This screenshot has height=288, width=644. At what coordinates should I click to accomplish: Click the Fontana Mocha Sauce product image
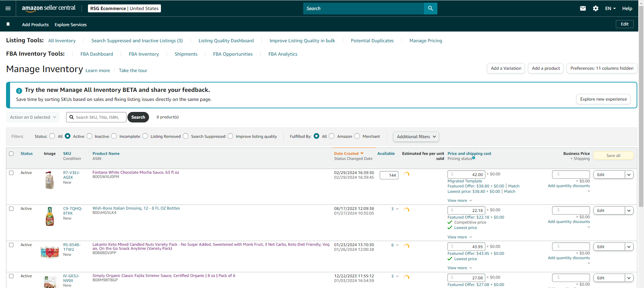[x=50, y=180]
